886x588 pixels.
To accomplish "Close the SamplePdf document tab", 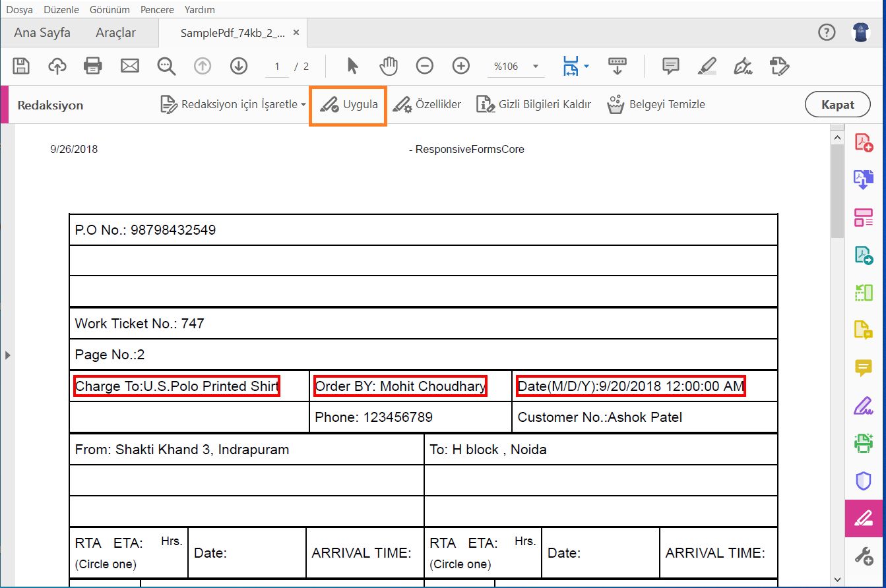I will pos(296,32).
